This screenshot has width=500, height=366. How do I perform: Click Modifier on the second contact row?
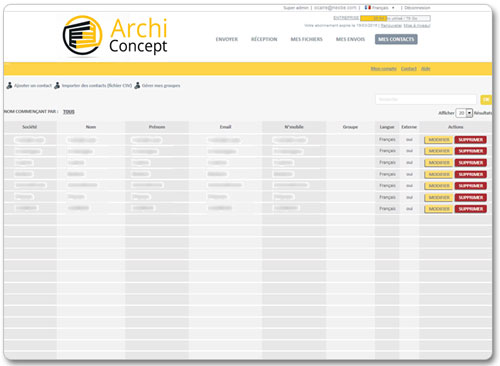tap(438, 151)
